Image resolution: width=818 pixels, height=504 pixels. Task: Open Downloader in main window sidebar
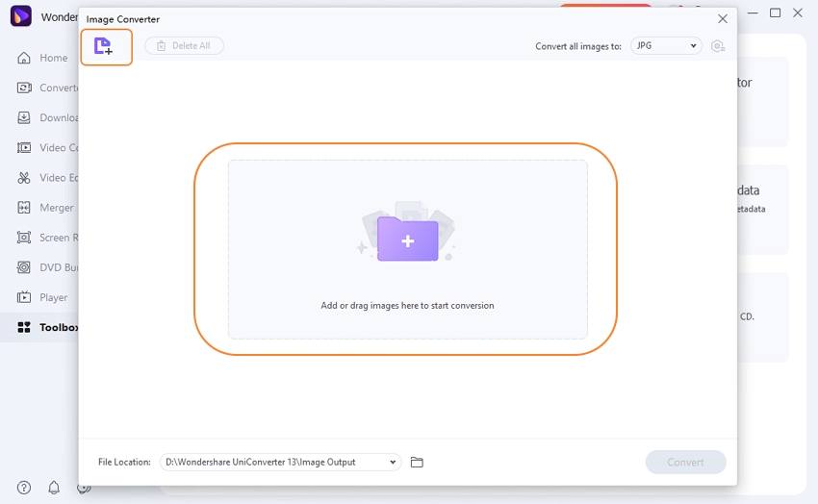47,117
